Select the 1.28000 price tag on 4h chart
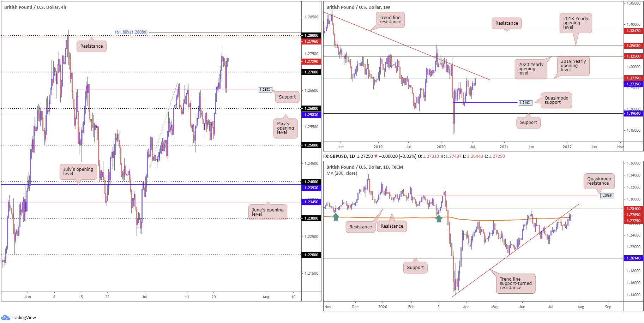The image size is (644, 323). click(311, 35)
